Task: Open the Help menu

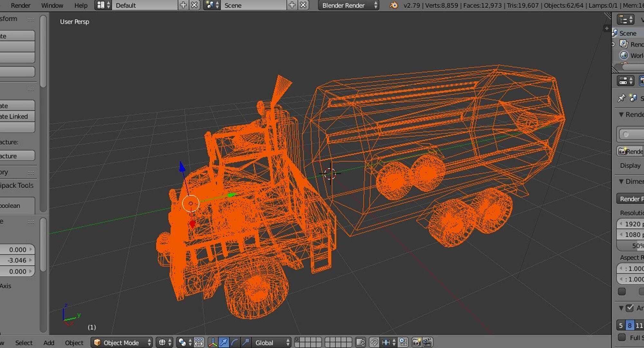Action: 81,5
